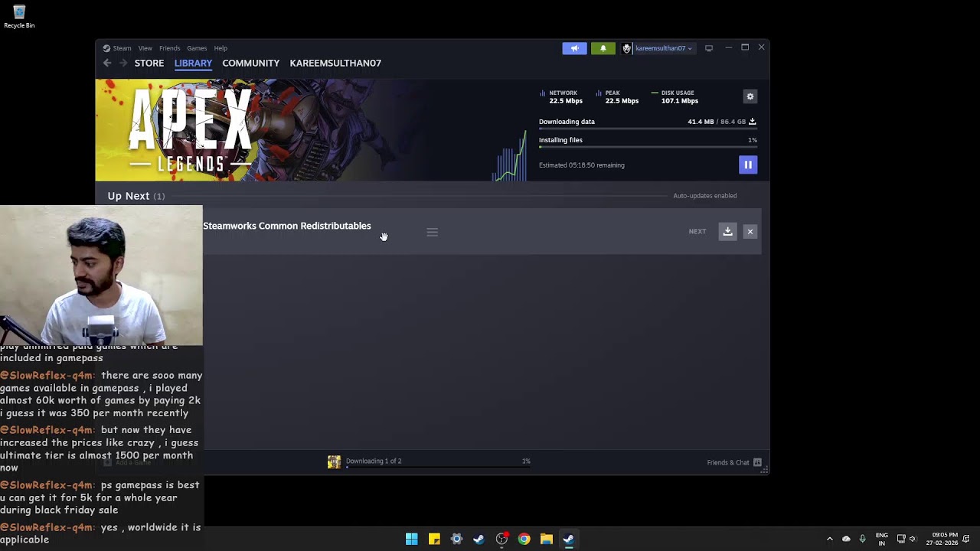Open the View menu

(x=145, y=48)
